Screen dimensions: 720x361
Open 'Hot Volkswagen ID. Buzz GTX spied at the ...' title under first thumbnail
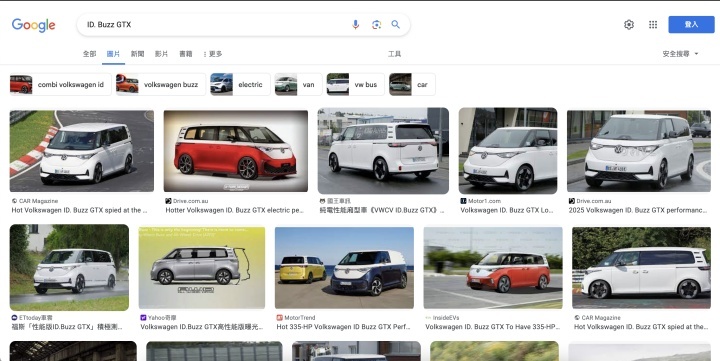click(x=79, y=210)
